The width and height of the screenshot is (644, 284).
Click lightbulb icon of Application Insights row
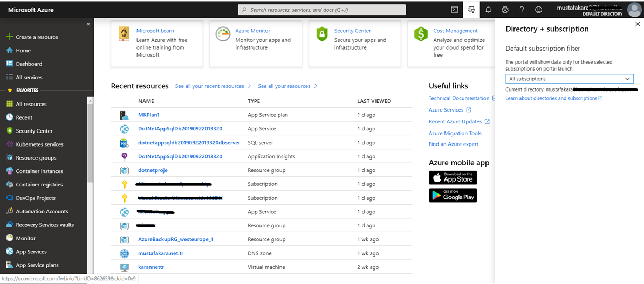[x=124, y=156]
